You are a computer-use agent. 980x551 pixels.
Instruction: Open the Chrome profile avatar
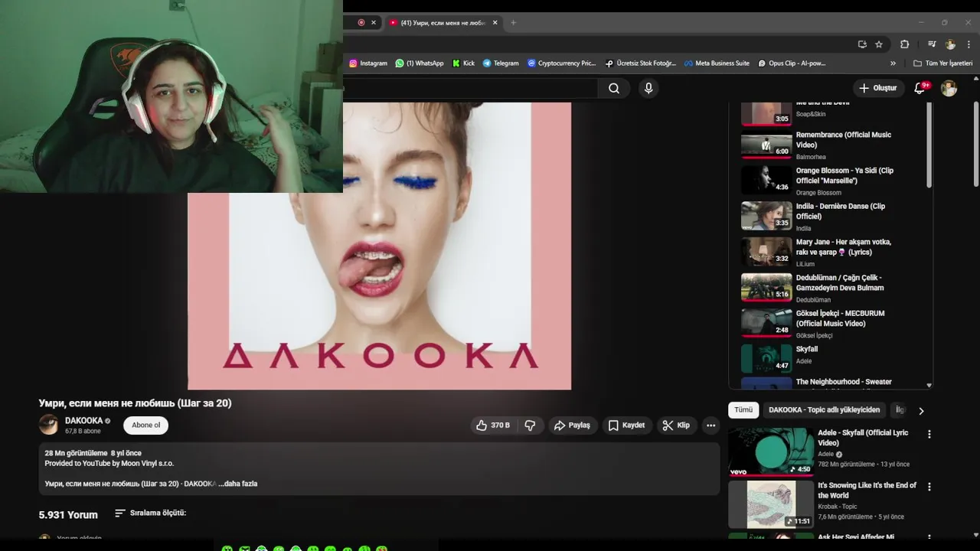click(x=950, y=44)
